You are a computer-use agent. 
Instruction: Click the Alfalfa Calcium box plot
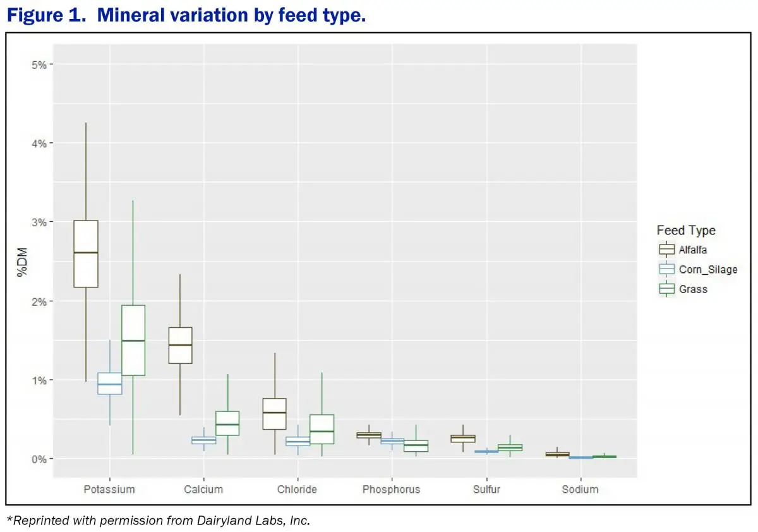tap(180, 346)
